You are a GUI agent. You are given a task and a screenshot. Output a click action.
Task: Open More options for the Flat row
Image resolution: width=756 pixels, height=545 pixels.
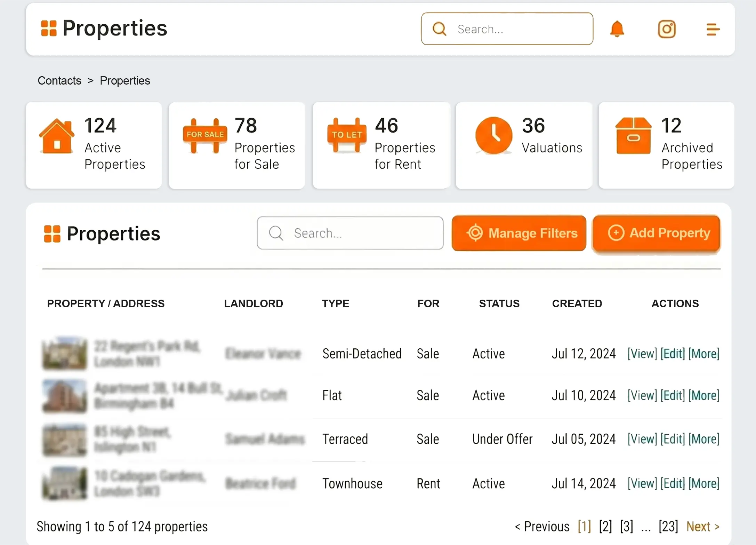coord(703,395)
